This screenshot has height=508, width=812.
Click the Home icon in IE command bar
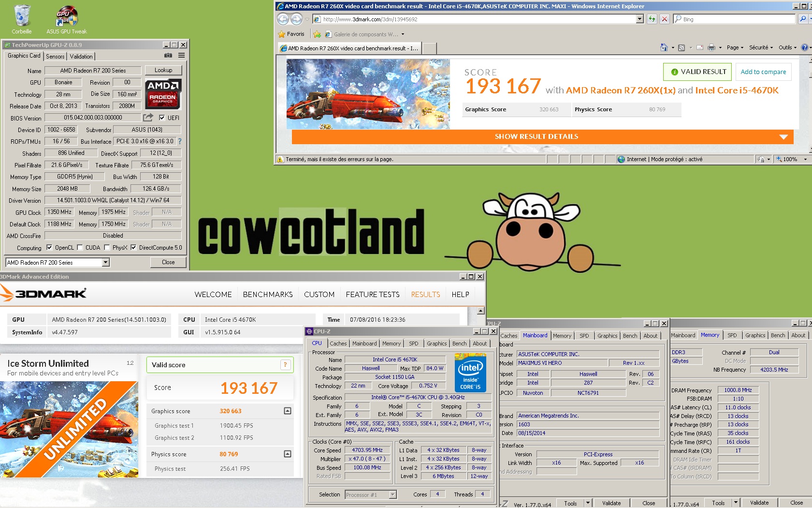(x=664, y=47)
